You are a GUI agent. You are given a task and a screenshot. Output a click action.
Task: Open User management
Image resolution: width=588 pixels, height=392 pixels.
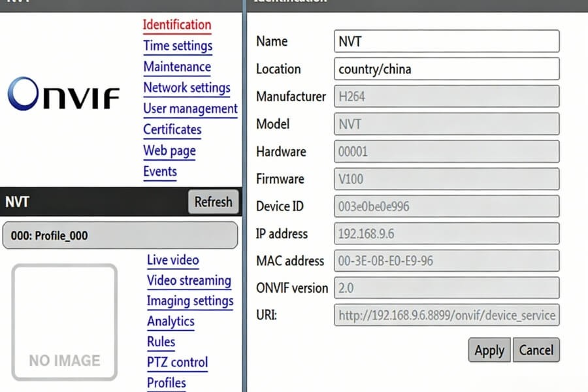190,108
